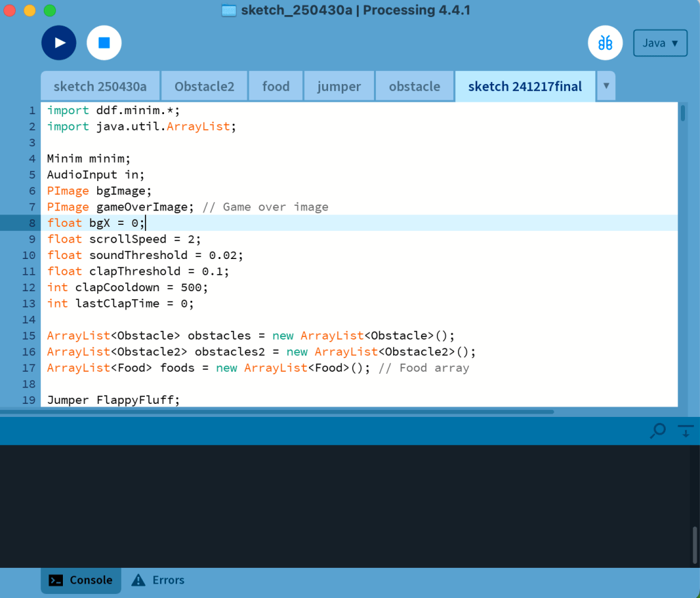Select the food tab

point(275,87)
